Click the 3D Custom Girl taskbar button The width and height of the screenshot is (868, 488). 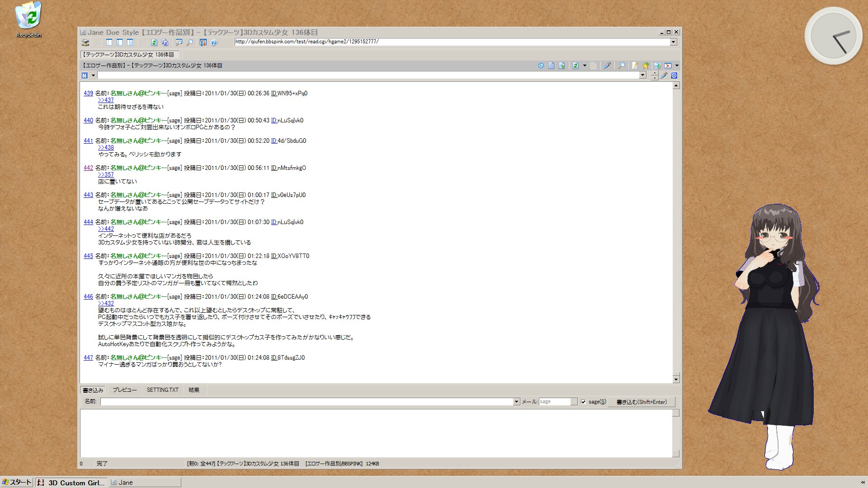pos(71,483)
